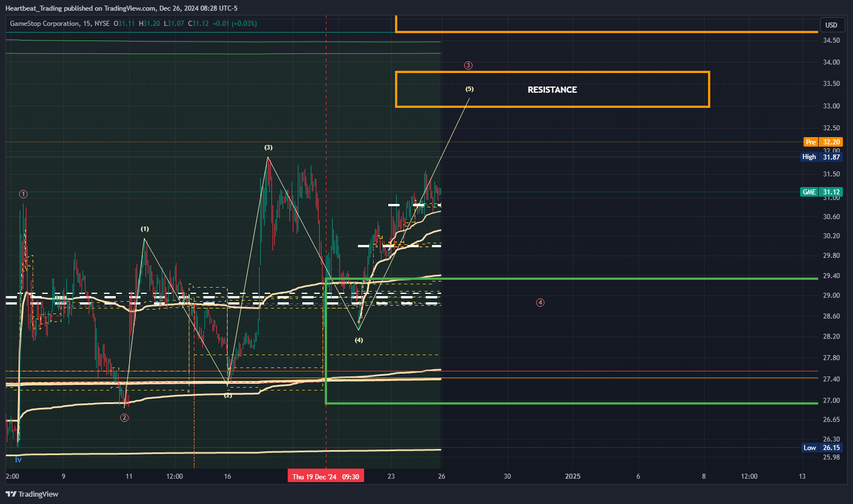
Task: Click the low value L31.07 in legend
Action: [x=174, y=24]
